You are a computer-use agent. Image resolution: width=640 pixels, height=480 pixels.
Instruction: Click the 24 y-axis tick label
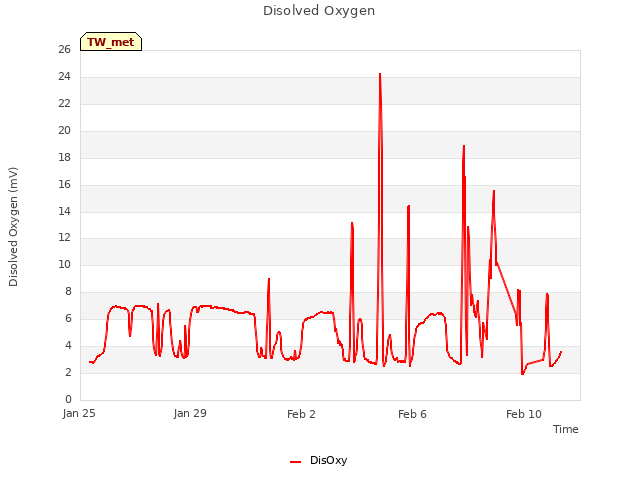click(x=64, y=76)
